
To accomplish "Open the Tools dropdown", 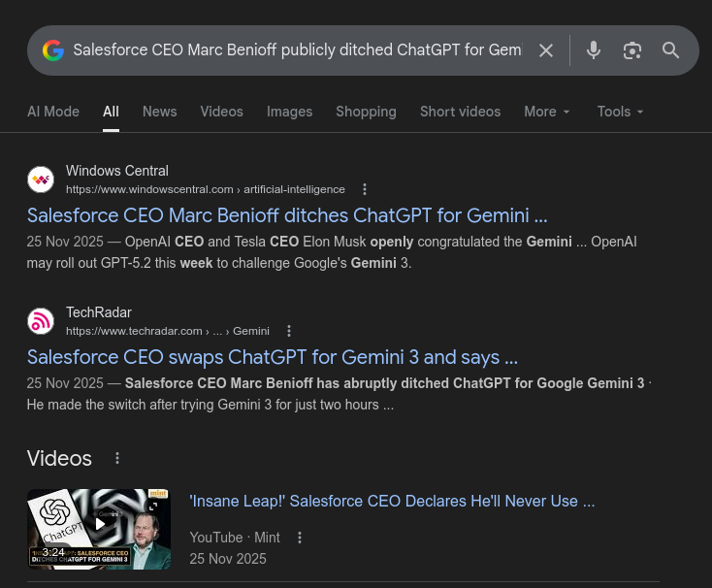I will coord(621,112).
